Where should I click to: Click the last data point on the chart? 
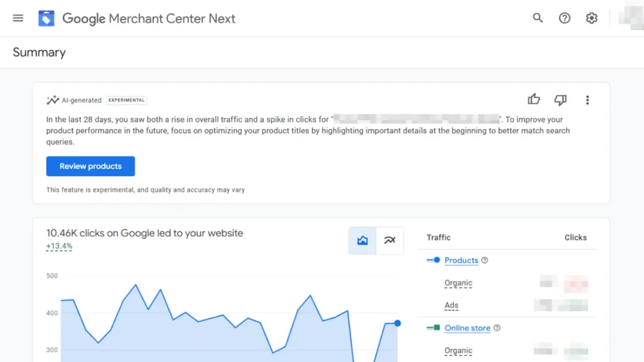[x=397, y=323]
